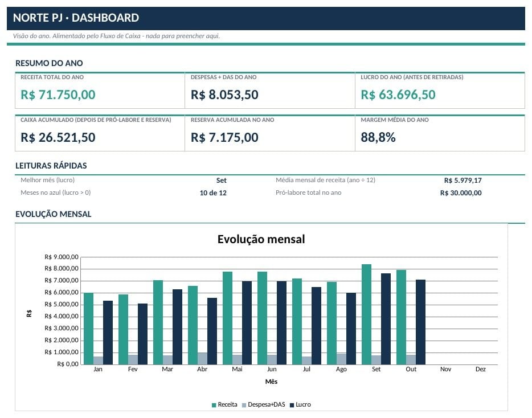Viewport: 532px width, 418px height.
Task: Select the Ago Lucro bar
Action: 351,329
